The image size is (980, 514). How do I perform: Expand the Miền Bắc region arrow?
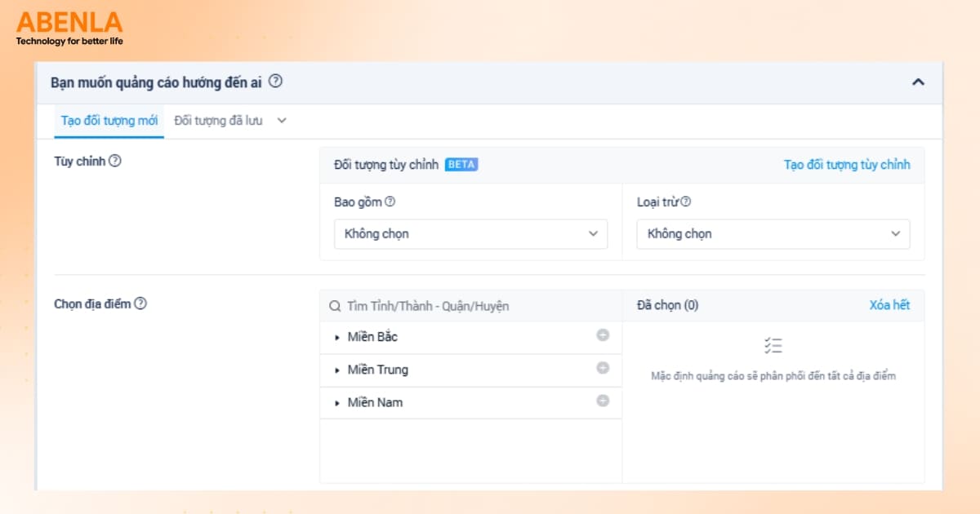click(337, 338)
